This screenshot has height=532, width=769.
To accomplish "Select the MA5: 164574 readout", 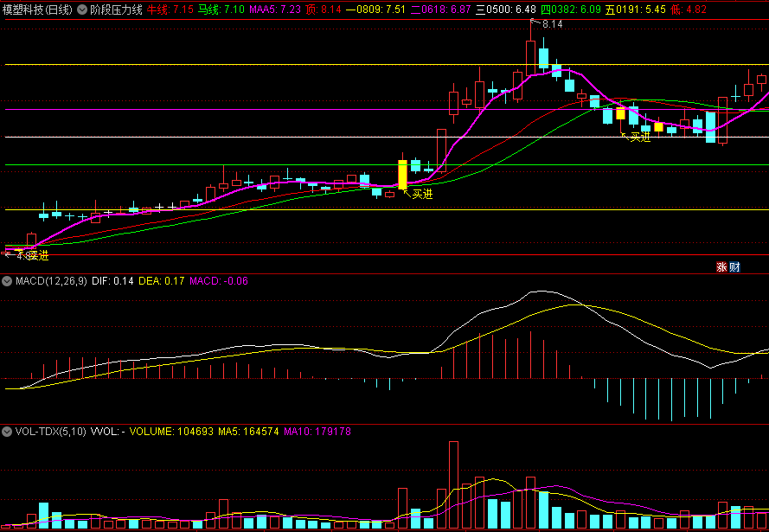I will pos(248,432).
